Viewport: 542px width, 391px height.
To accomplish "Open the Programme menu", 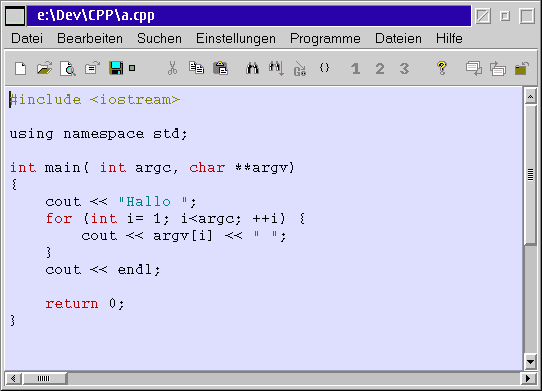I will tap(325, 38).
